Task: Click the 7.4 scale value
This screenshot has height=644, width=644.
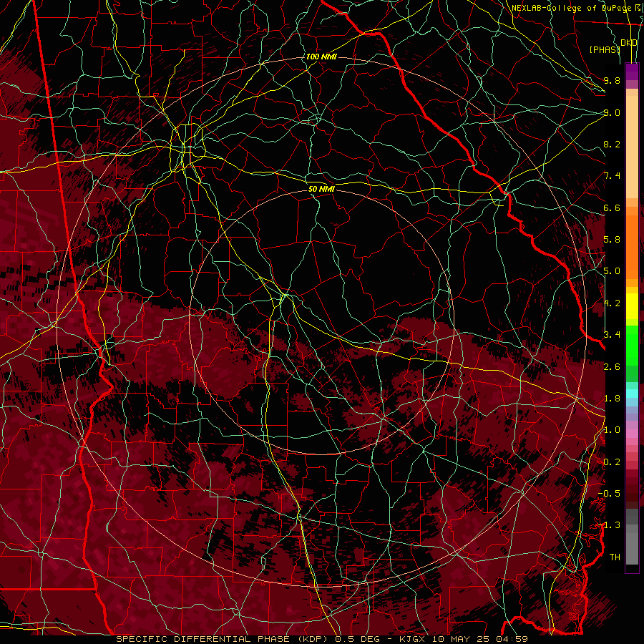Action: [x=612, y=176]
